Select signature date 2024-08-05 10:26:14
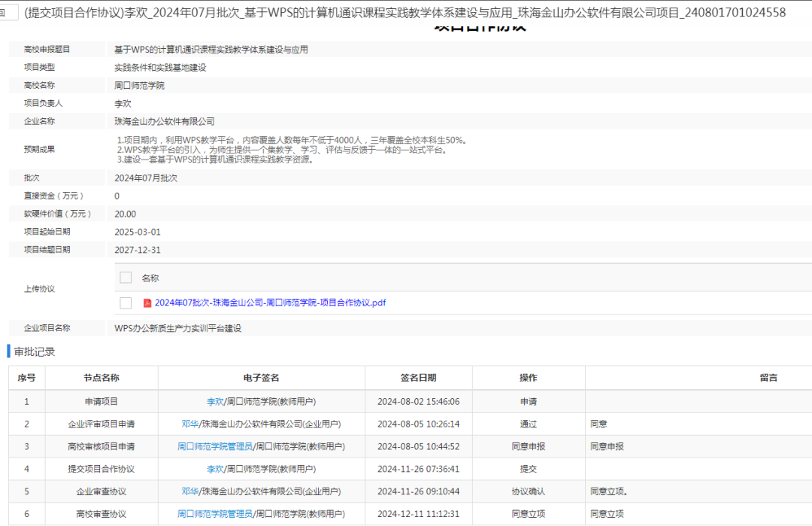 (419, 424)
